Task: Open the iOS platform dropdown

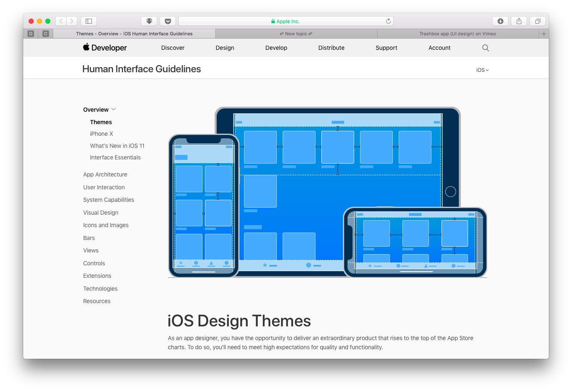Action: coord(483,70)
